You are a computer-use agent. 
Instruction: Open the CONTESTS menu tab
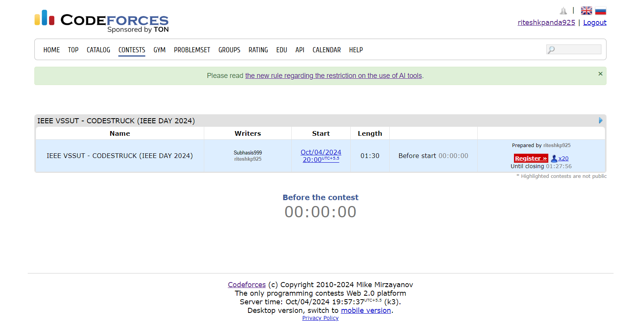pos(132,50)
